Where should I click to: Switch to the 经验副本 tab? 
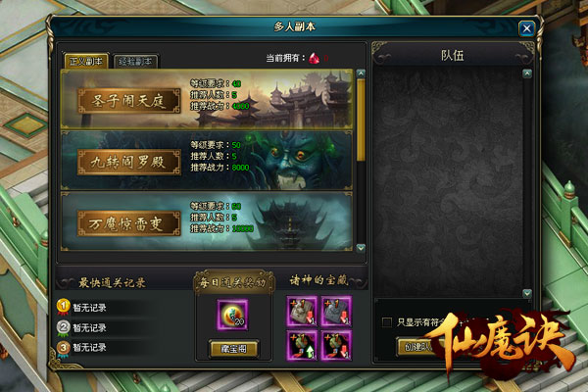135,62
